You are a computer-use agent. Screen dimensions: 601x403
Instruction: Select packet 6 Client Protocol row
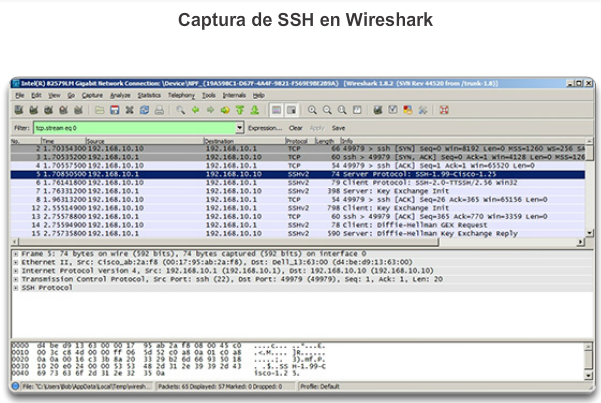click(298, 183)
